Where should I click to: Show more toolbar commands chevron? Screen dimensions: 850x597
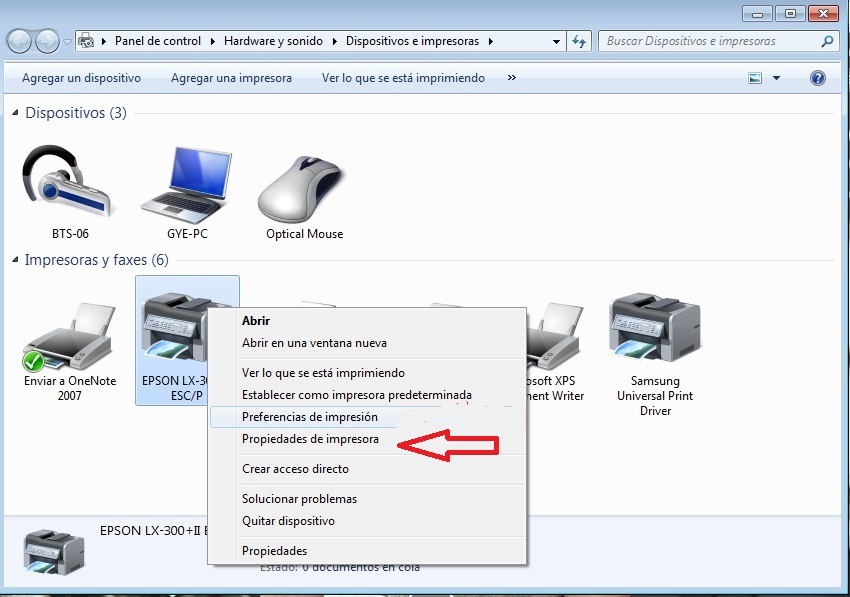point(512,78)
